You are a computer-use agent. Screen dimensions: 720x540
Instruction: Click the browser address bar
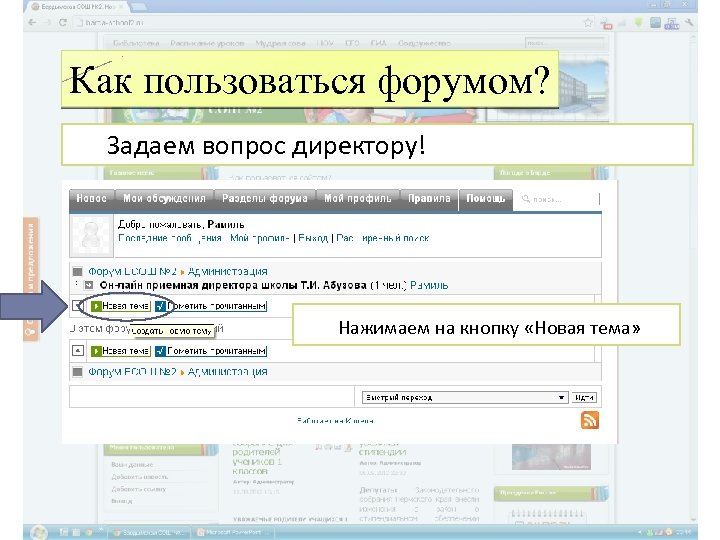(326, 22)
